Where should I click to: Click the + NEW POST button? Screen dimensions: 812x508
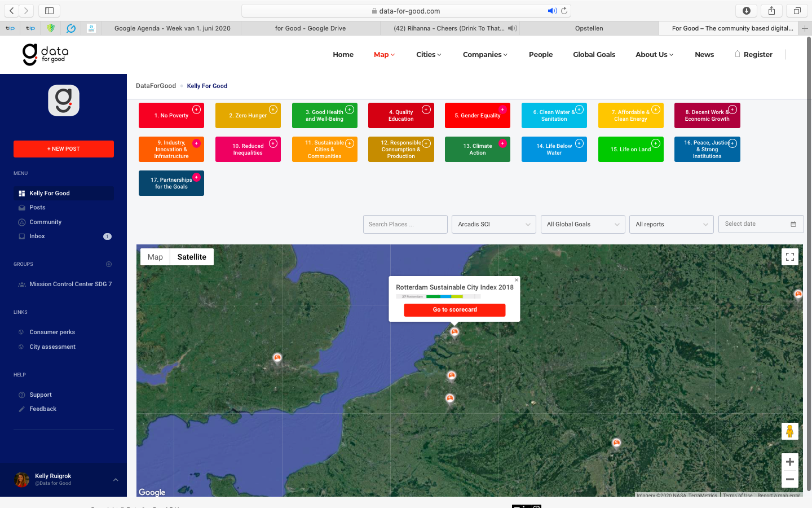point(64,149)
